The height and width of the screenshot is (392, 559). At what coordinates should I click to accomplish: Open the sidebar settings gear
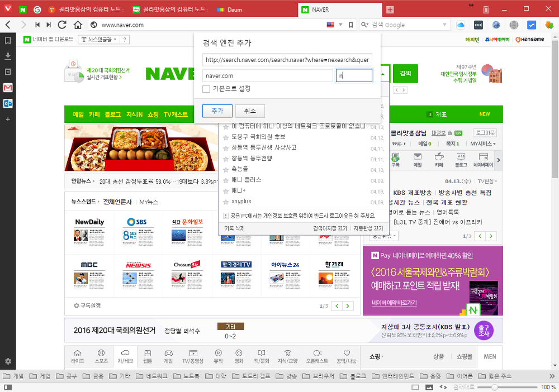pyautogui.click(x=8, y=361)
